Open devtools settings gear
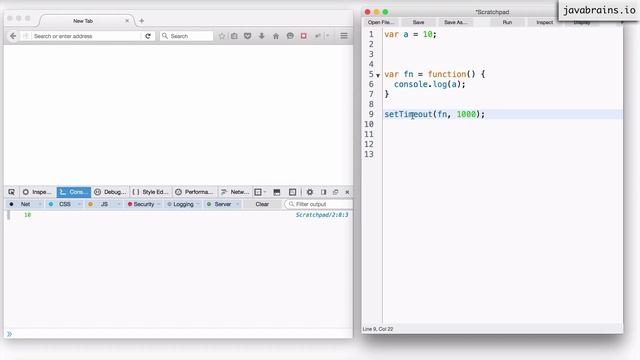640x360 pixels. 310,192
